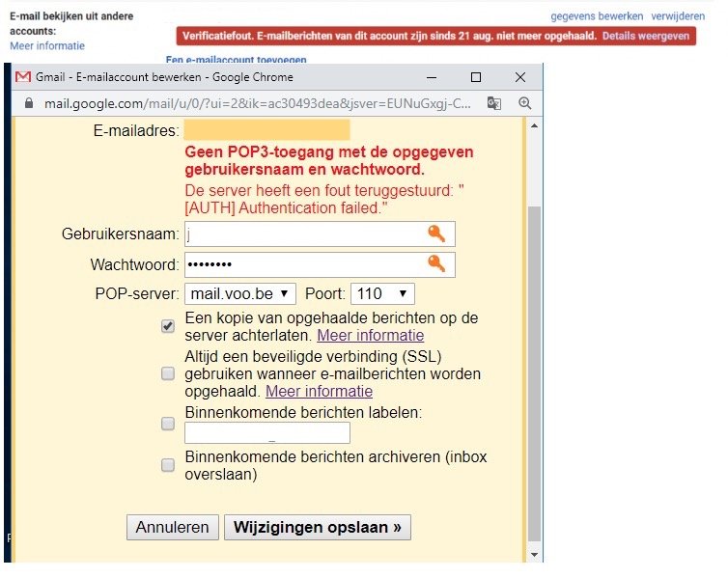Click 'Een e-mailaccount toevoegen' link
Viewport: 728px width, 578px height.
[236, 60]
